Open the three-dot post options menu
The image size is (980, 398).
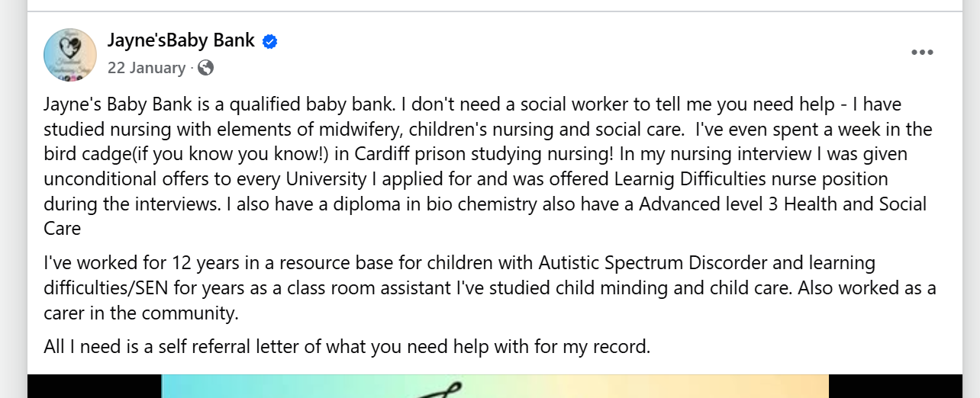point(922,53)
